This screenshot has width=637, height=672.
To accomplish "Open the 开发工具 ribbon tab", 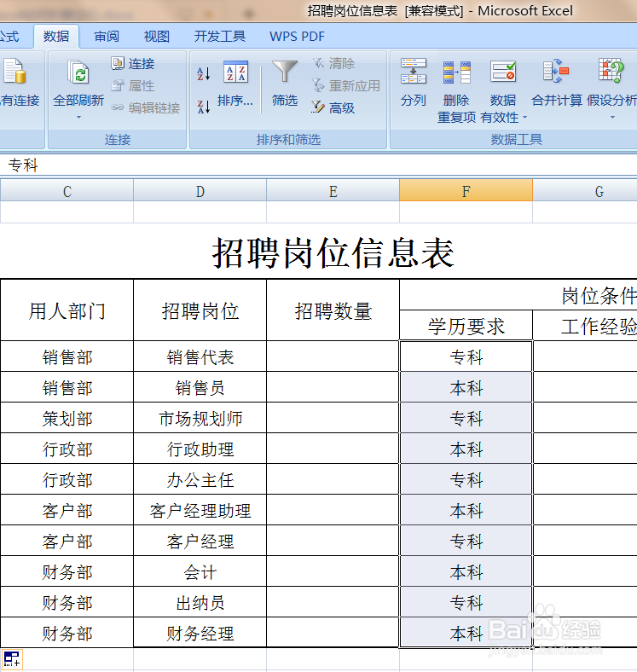I will click(219, 37).
